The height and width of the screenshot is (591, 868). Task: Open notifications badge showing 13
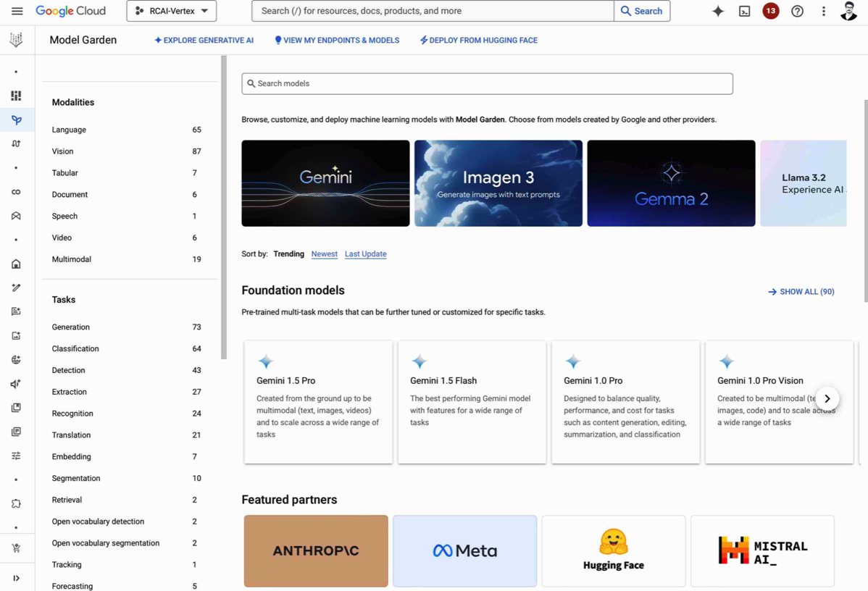(770, 11)
